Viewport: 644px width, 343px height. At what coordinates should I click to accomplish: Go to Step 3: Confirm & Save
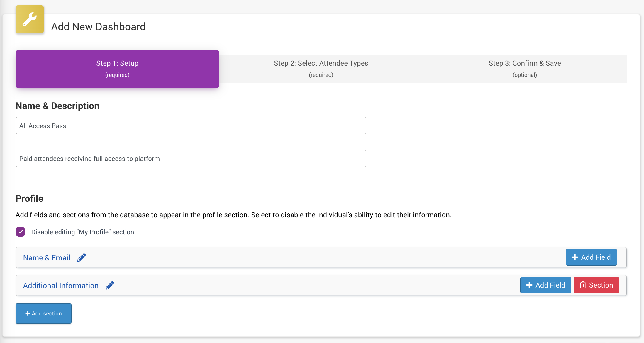pos(525,69)
